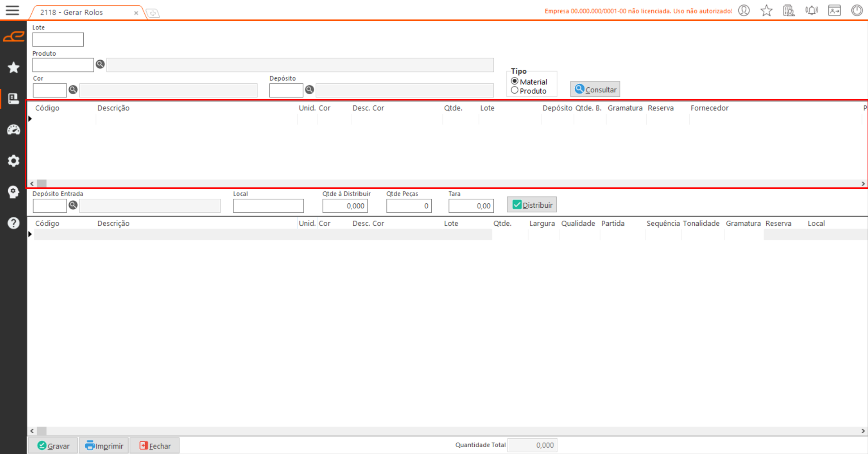Click the Distribuir button

pyautogui.click(x=532, y=205)
